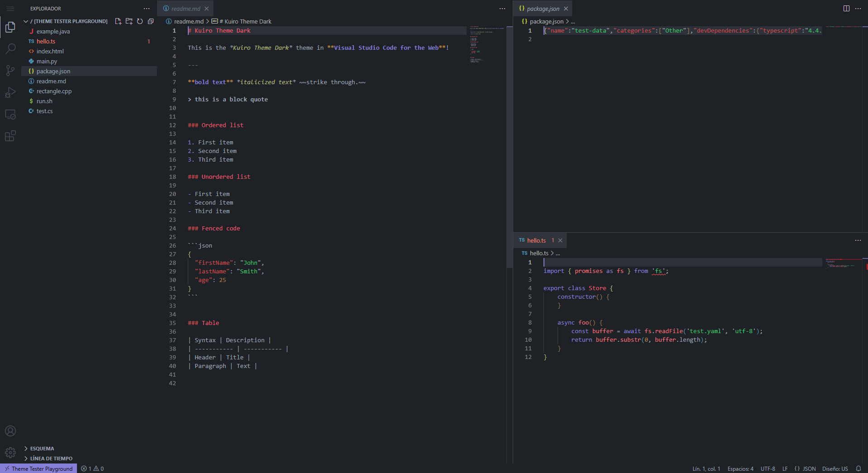Change encoding via UTF-8 status item
This screenshot has width=868, height=473.
(768, 469)
